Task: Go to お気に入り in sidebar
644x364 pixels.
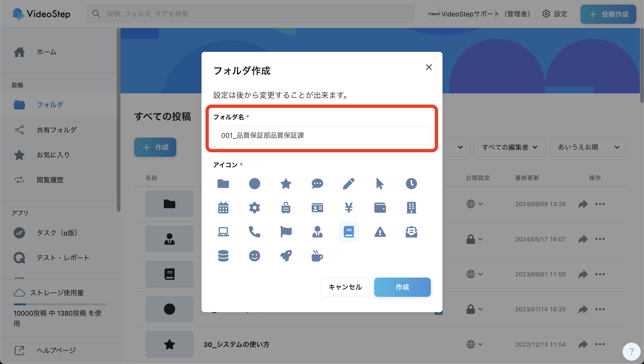Action: click(x=53, y=155)
